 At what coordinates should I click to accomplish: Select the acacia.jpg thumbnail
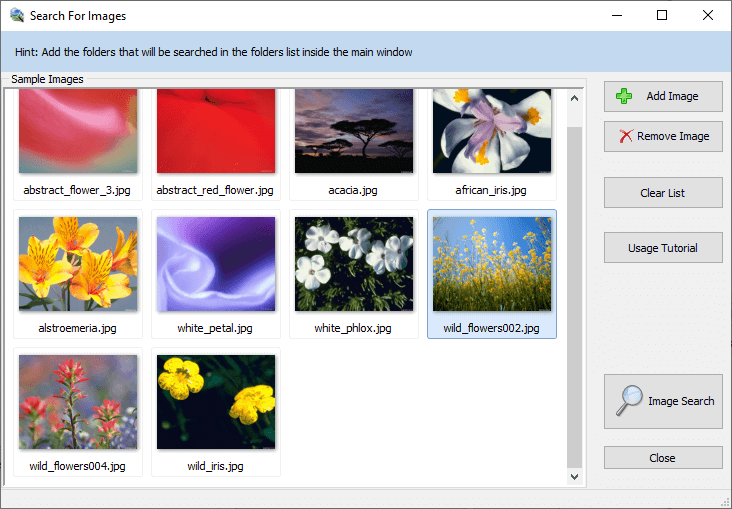[x=354, y=131]
